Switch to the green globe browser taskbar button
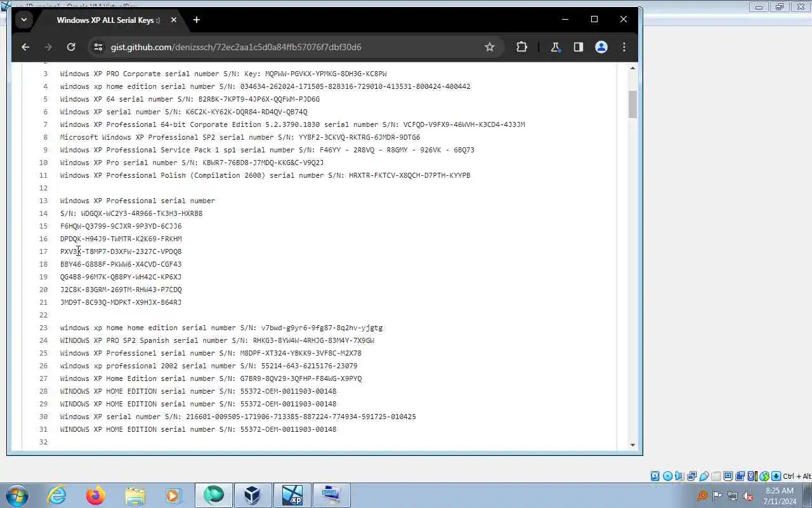Screen dimensions: 812x508 coord(214,495)
